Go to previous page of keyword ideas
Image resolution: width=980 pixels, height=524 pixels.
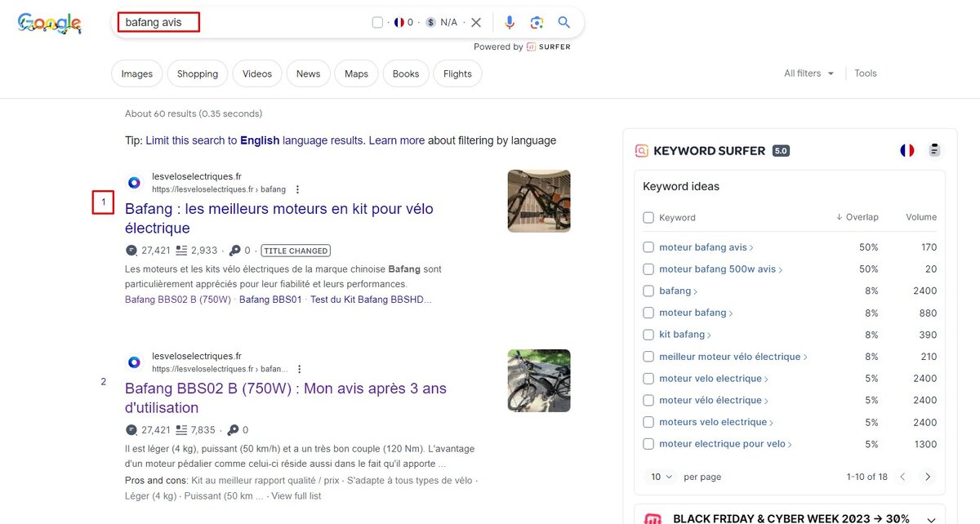[903, 477]
